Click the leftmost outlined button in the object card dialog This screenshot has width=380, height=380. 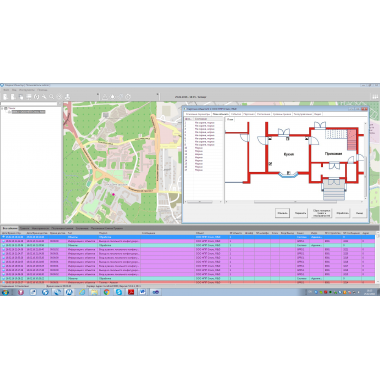pos(282,213)
